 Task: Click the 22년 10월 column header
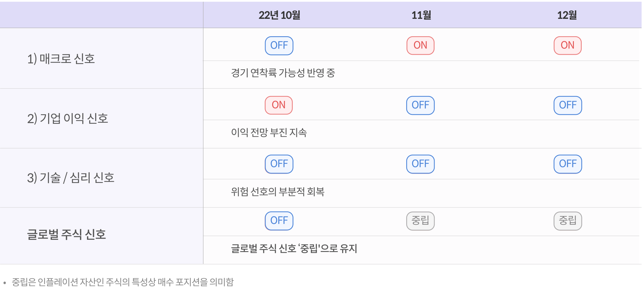tap(279, 15)
